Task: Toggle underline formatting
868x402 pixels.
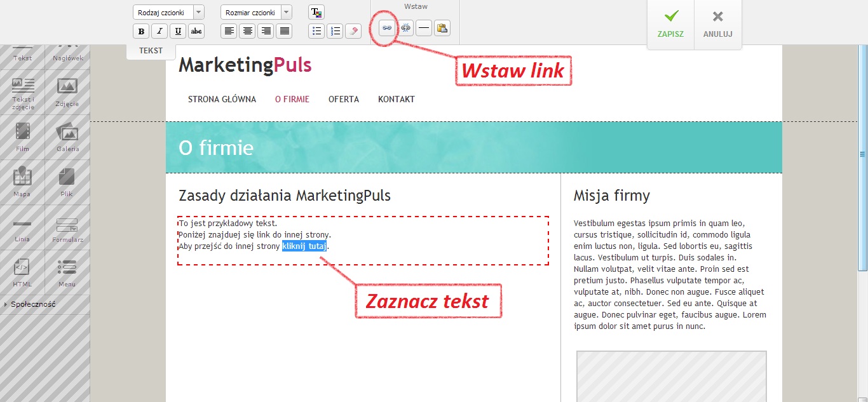Action: pos(178,31)
